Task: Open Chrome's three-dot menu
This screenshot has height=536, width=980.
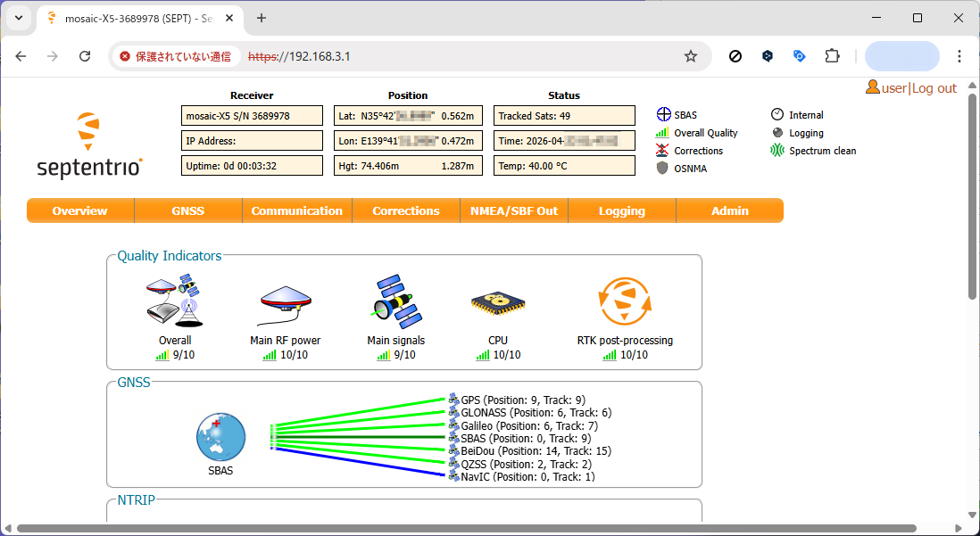Action: coord(959,56)
